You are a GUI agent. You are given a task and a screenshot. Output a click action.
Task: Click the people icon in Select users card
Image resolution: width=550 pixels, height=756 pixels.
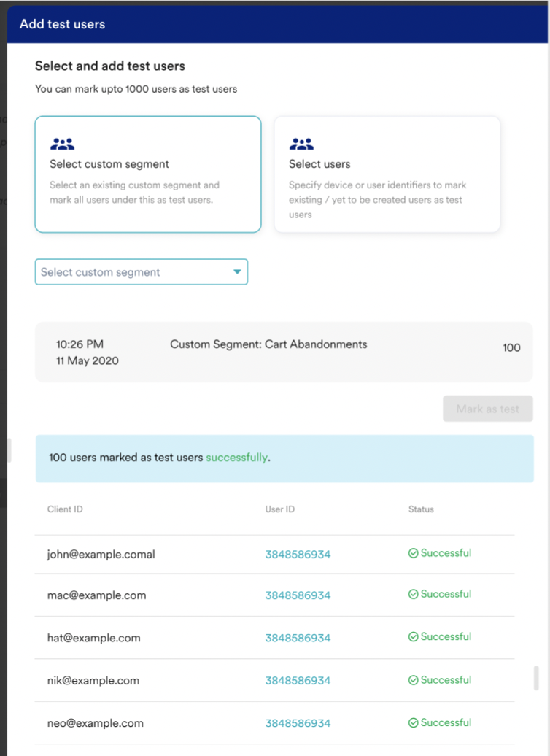(x=301, y=144)
